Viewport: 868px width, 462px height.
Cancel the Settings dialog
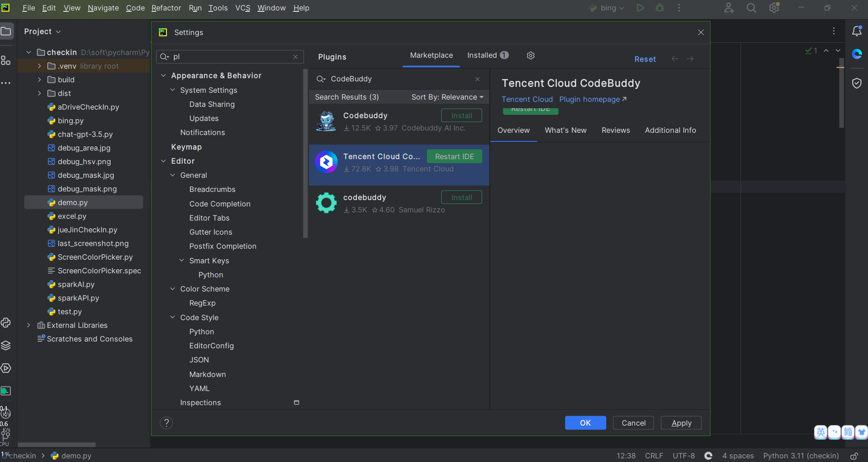coord(633,423)
